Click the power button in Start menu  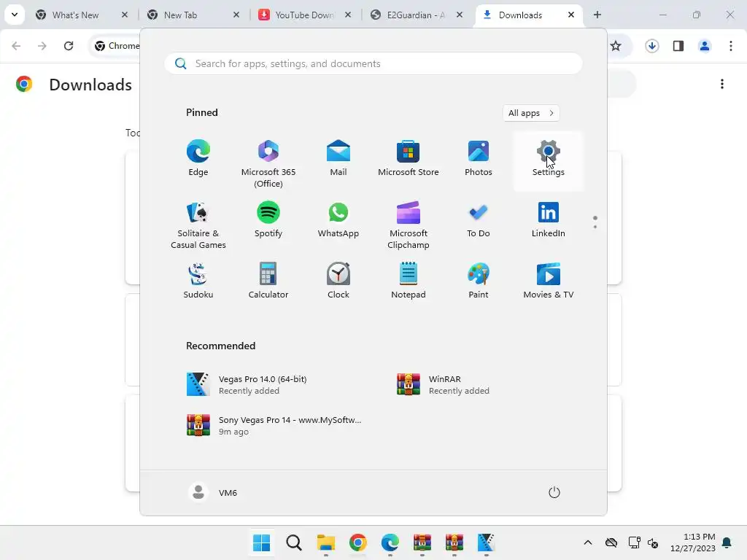click(554, 492)
